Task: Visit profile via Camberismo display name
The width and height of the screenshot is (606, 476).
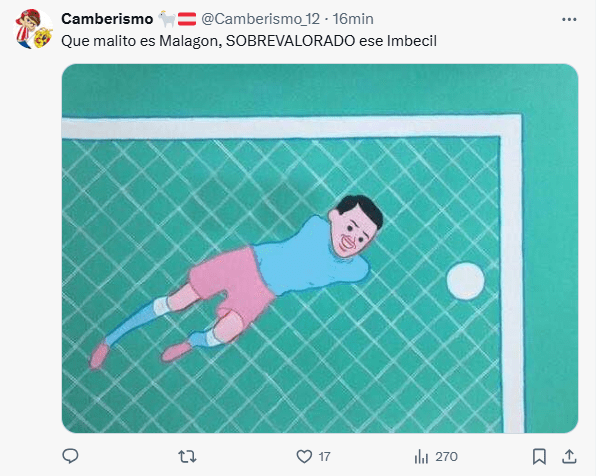Action: 107,19
